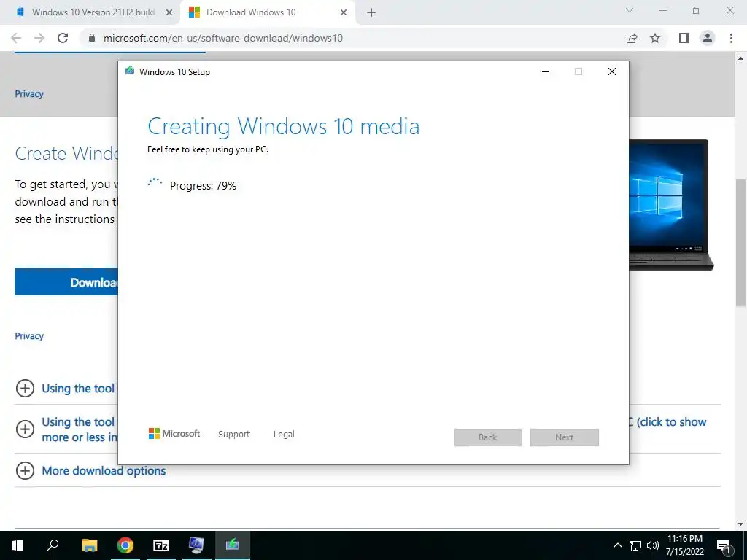Screen dimensions: 747x560
Task: Click the monitor app taskbar icon
Action: [196, 545]
